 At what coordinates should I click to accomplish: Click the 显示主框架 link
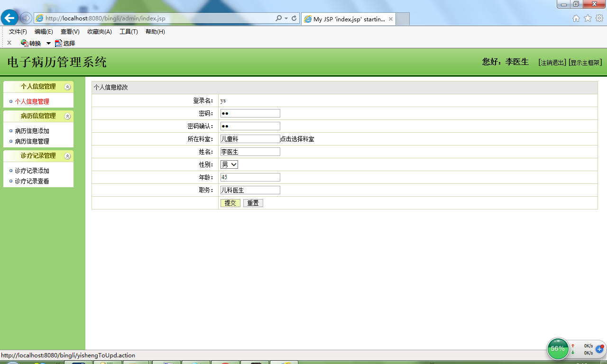[585, 63]
